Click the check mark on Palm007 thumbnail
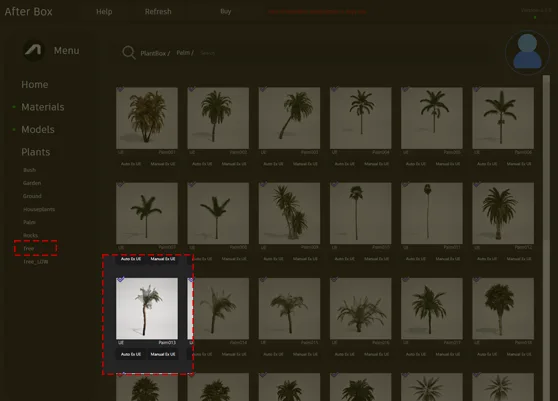This screenshot has height=401, width=558. click(120, 184)
